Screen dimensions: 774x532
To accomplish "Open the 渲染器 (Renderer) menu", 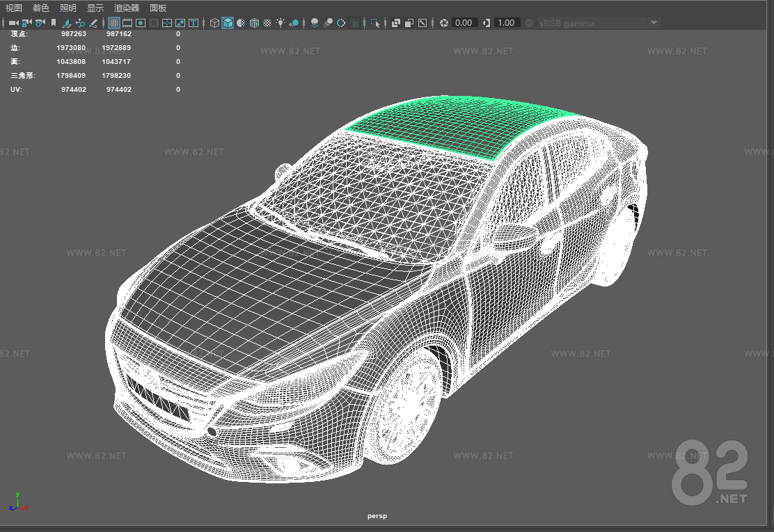I will [127, 8].
